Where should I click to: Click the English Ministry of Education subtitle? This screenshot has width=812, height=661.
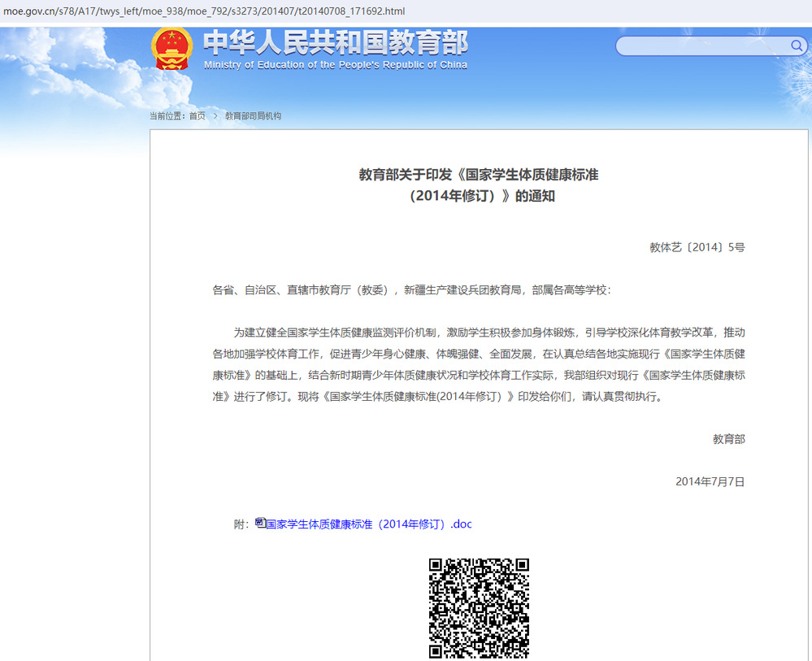[335, 65]
